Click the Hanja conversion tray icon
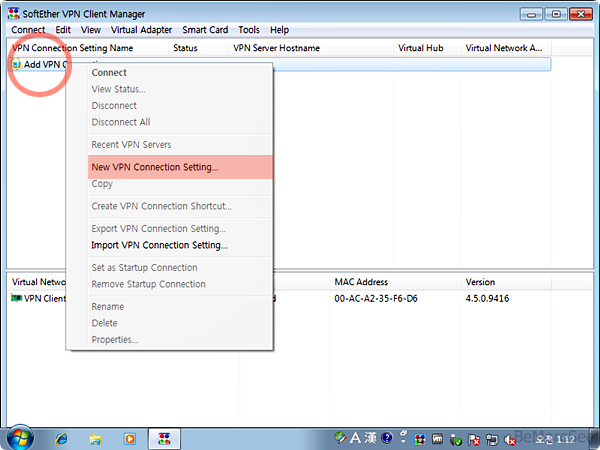Image resolution: width=600 pixels, height=450 pixels. click(x=370, y=437)
